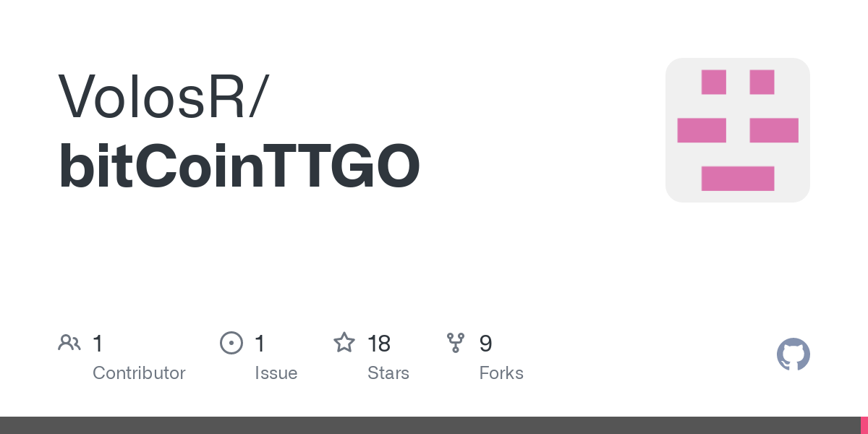Click the Contributor label
The width and height of the screenshot is (868, 434).
coord(139,373)
